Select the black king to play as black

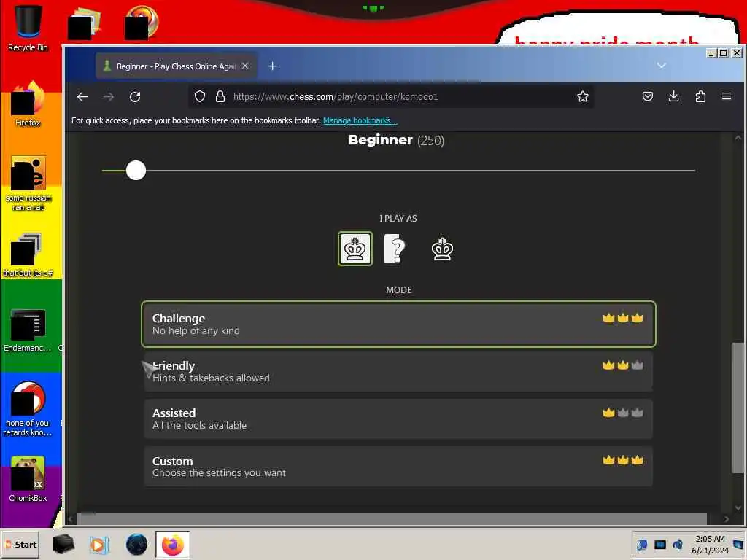[442, 249]
